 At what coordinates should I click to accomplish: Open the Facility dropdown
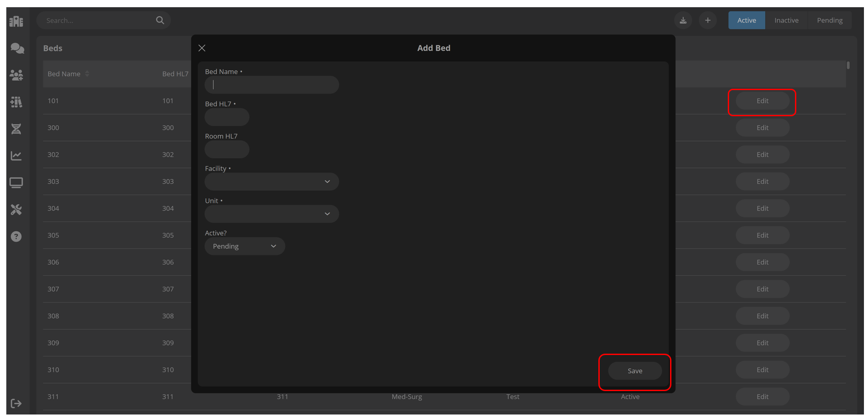272,182
